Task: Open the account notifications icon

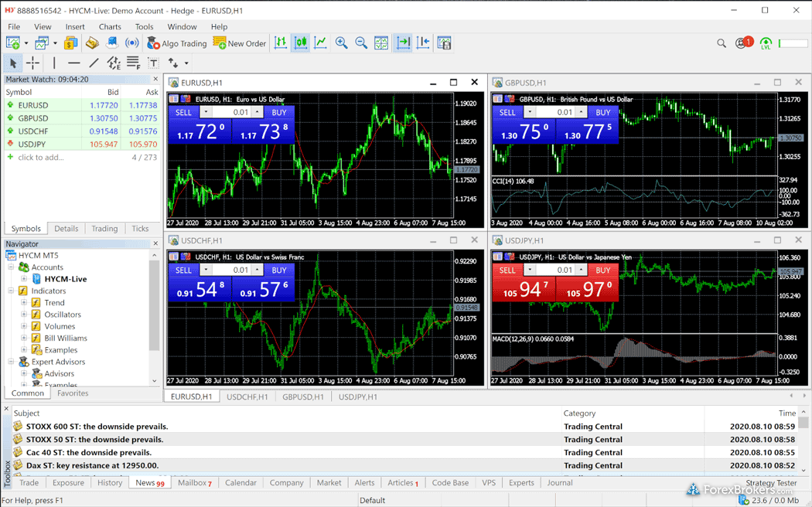Action: pyautogui.click(x=744, y=43)
